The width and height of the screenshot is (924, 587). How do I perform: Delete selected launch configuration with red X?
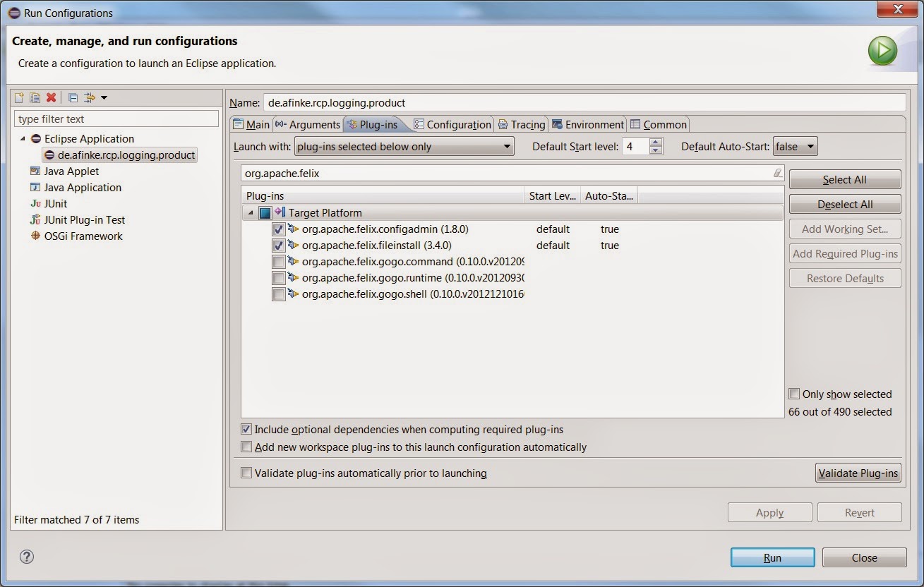click(x=51, y=97)
